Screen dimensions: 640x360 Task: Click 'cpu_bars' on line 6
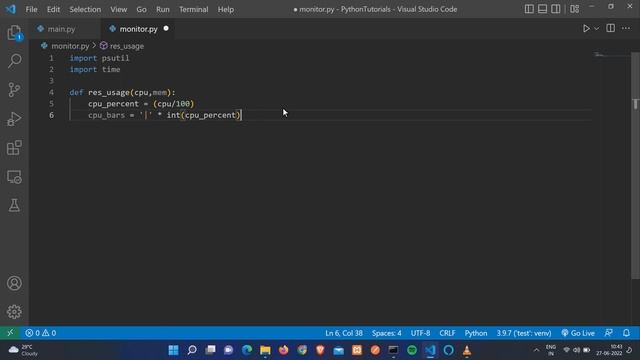pos(107,115)
